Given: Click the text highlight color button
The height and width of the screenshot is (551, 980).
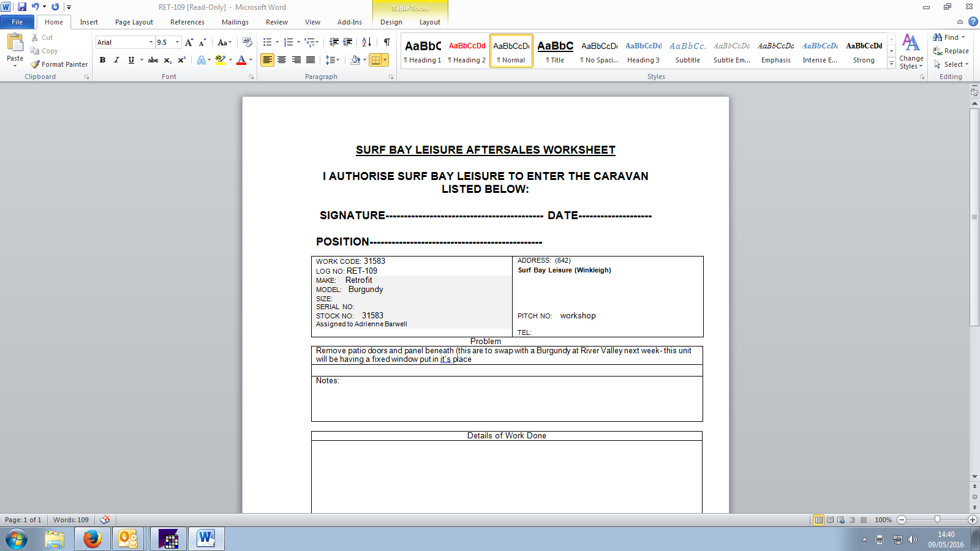Looking at the screenshot, I should [221, 60].
